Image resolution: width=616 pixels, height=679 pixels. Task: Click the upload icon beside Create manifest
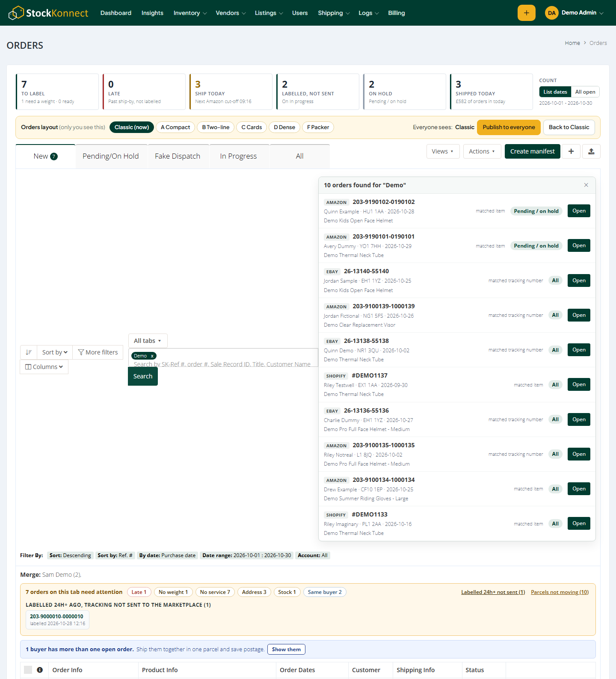click(591, 151)
